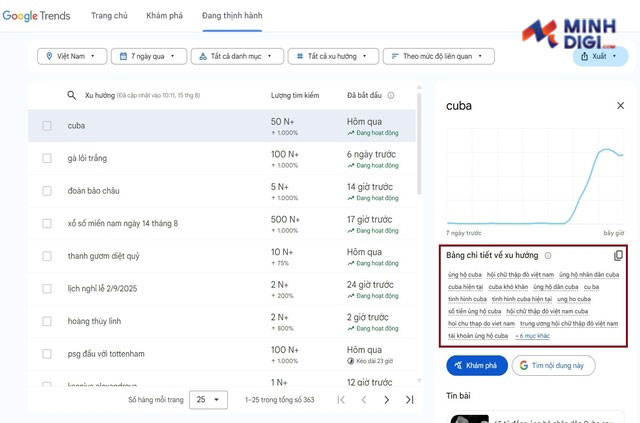Screen dimensions: 640x423
Task: Click the location pin icon in Việt Nam filter
Action: tap(49, 56)
